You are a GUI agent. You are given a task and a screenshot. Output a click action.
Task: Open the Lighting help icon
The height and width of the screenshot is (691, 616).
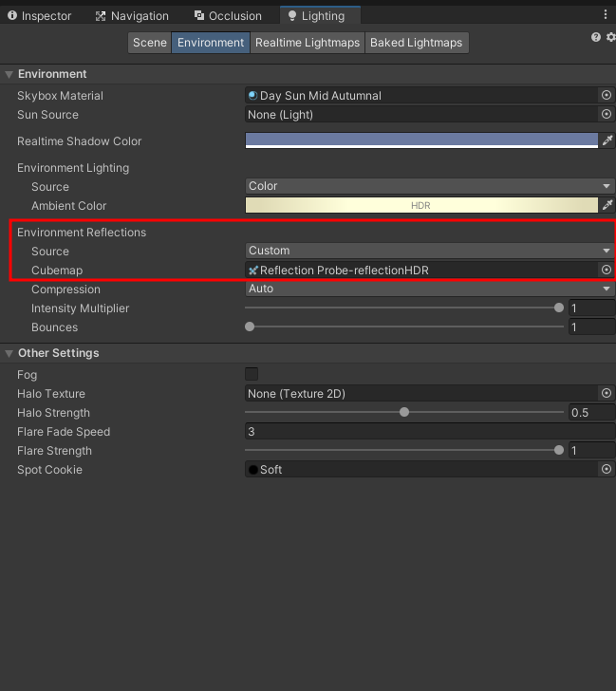tap(596, 37)
